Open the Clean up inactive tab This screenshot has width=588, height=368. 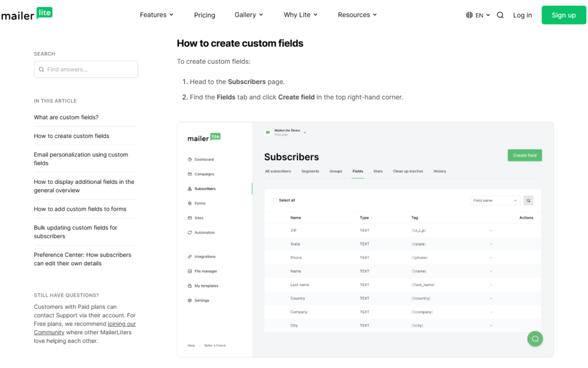pos(408,171)
